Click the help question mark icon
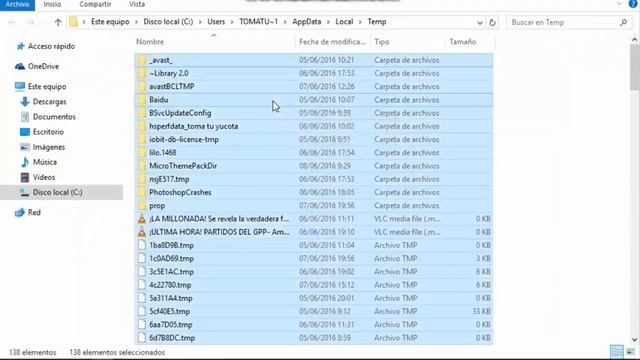Viewport: 640px width, 360px height. click(x=633, y=4)
